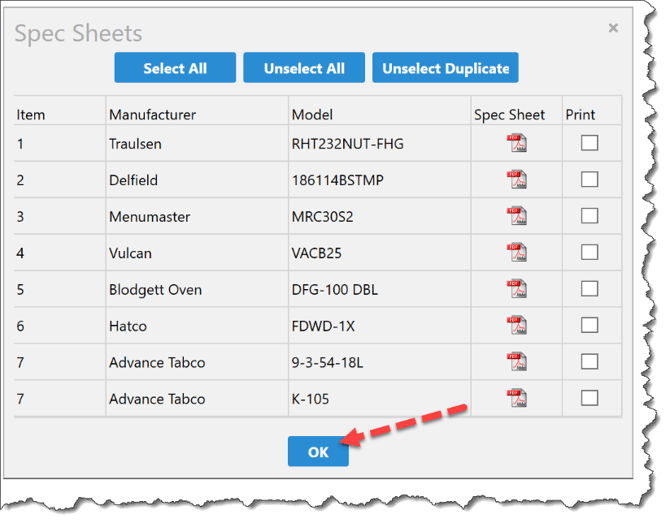Open the Advance Tabco 9-3-54-18L spec PDF
Image resolution: width=670 pixels, height=523 pixels.
517,362
